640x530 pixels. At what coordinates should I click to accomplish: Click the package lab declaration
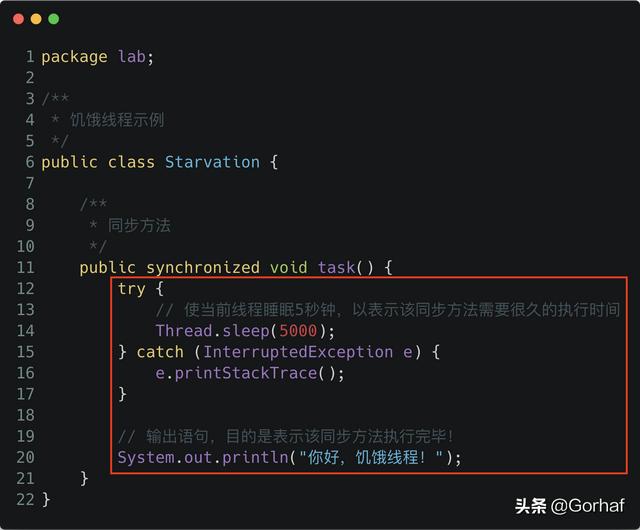click(x=98, y=57)
